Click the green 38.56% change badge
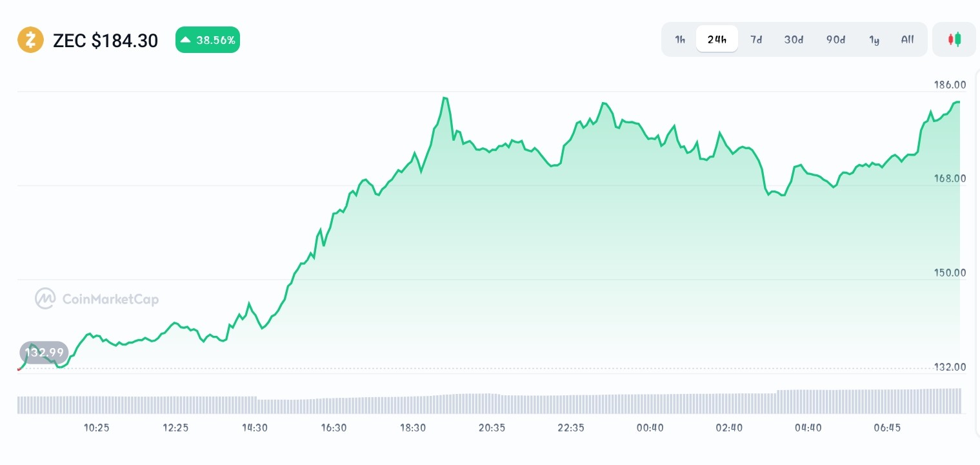Screen dimensions: 980x465 (208, 40)
